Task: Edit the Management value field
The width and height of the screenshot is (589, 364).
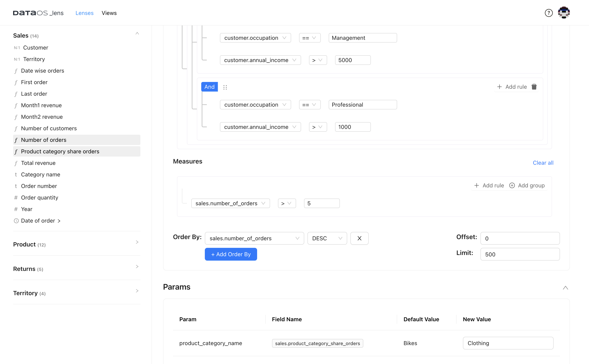Action: coord(363,38)
